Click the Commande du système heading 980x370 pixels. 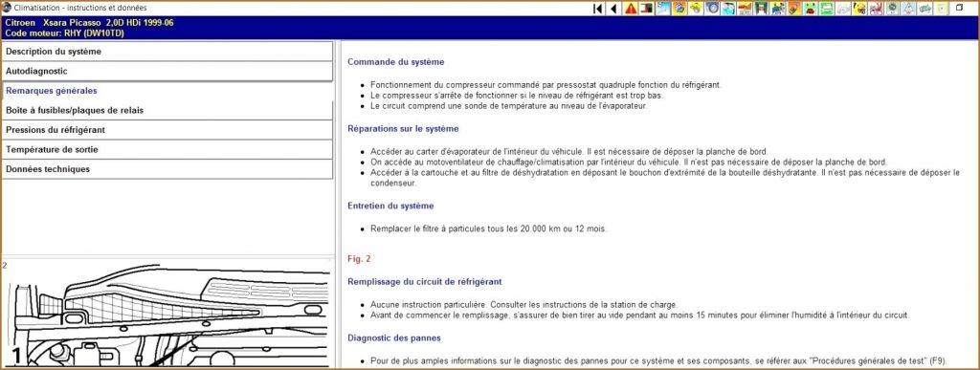395,62
